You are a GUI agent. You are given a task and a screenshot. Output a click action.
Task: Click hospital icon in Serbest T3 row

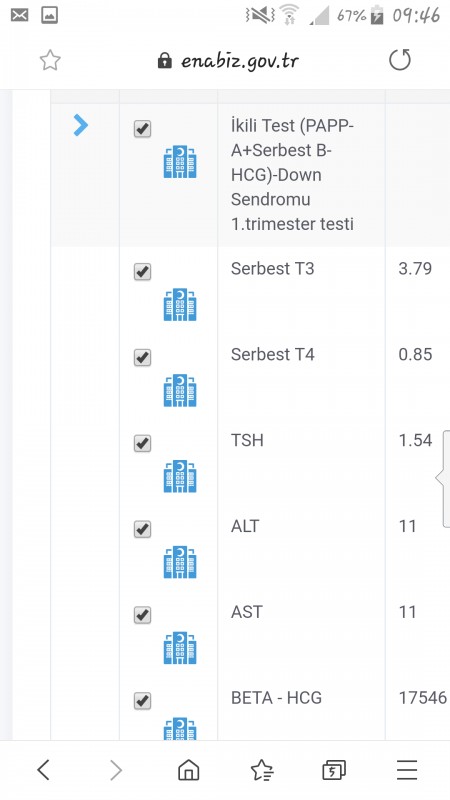coord(180,305)
